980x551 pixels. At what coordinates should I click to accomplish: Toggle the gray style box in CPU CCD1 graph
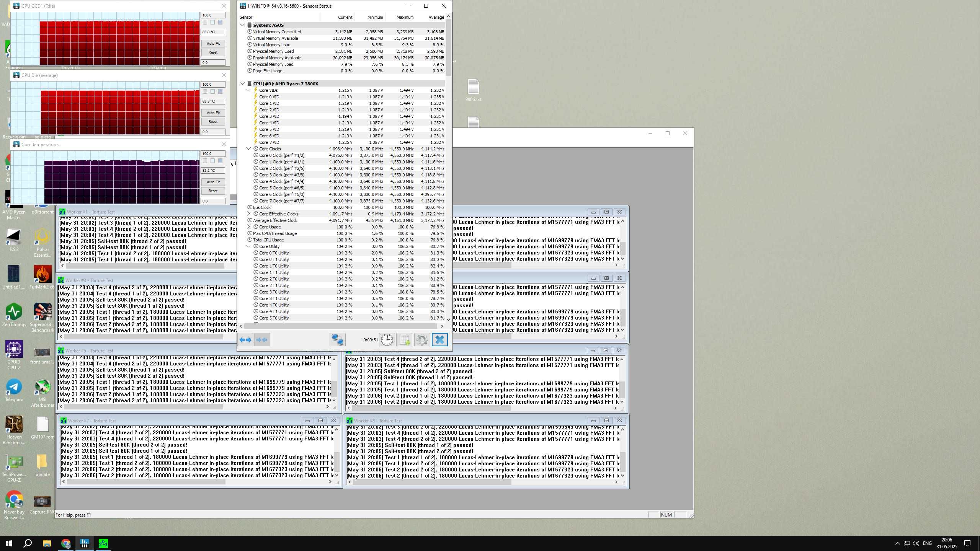[x=205, y=23]
